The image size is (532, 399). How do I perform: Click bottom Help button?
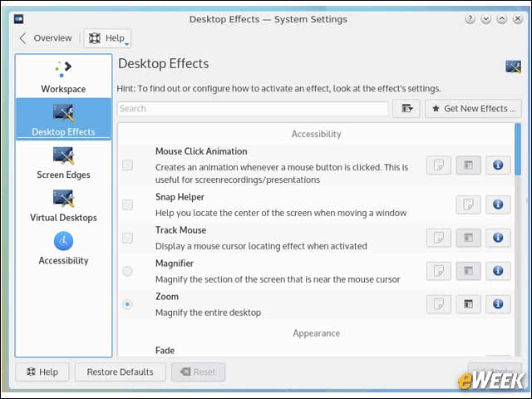pyautogui.click(x=42, y=372)
